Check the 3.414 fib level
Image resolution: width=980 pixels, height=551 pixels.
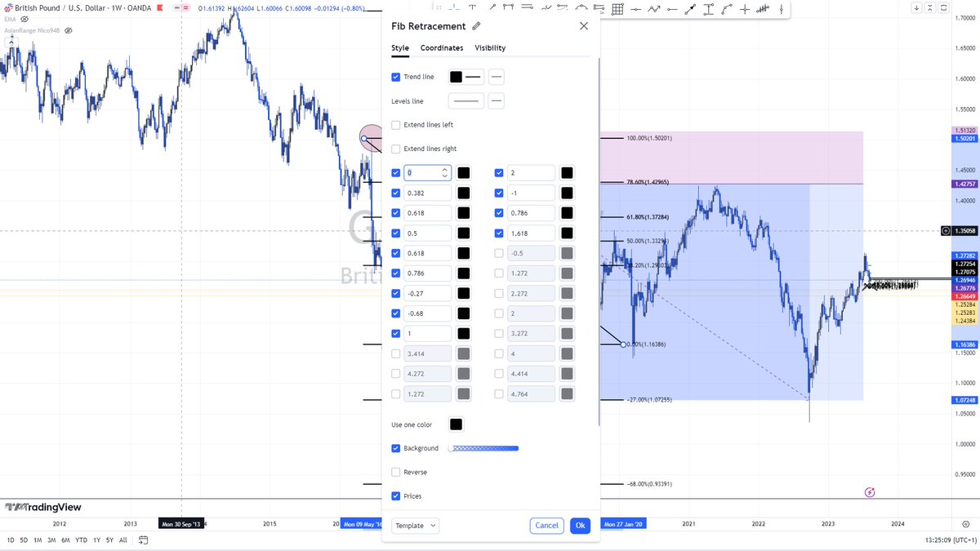coord(395,353)
